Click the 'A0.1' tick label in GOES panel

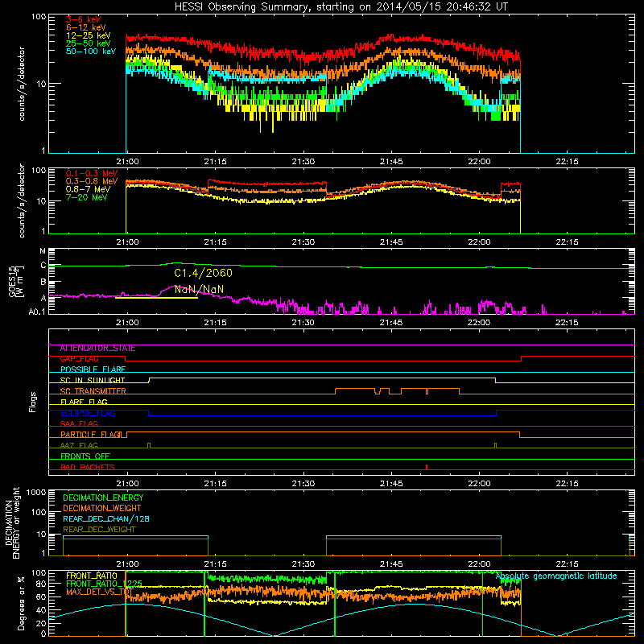pos(37,312)
